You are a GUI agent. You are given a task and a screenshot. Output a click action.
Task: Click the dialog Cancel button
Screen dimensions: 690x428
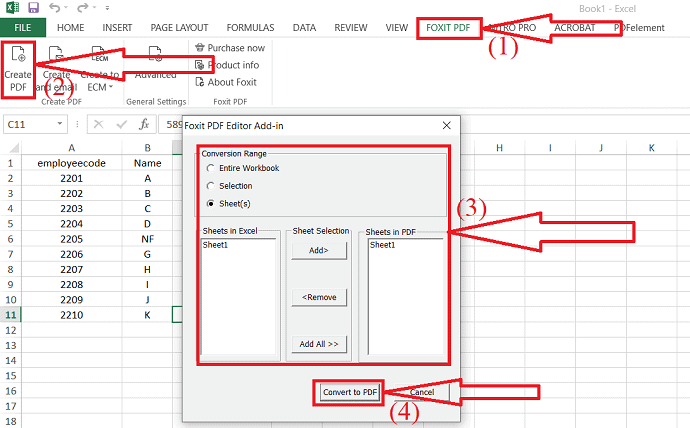point(422,392)
